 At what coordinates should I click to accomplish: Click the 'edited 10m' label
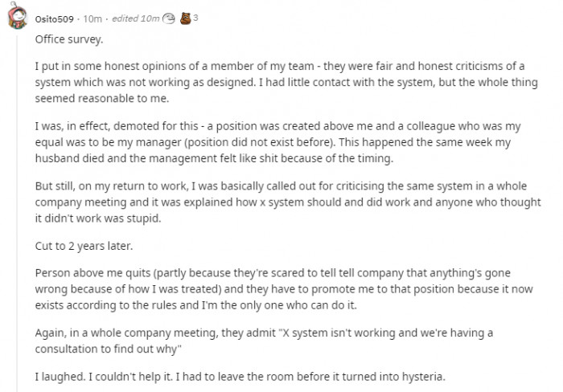click(x=135, y=18)
